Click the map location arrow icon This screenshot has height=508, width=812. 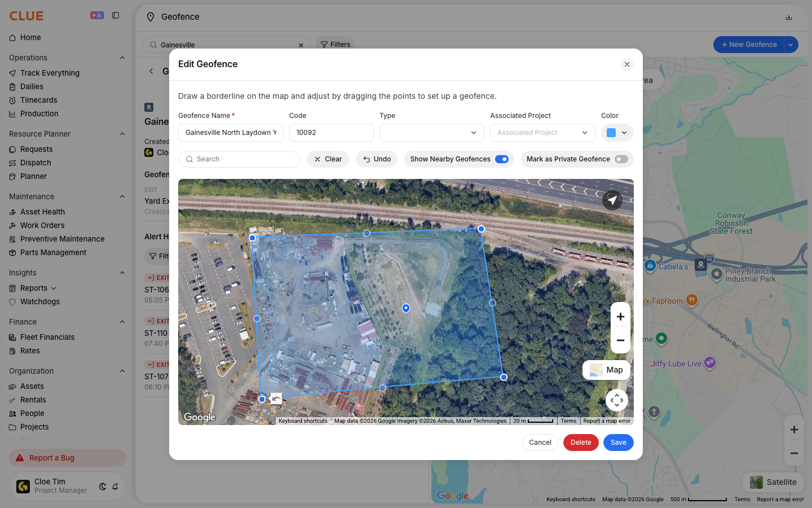pos(612,200)
